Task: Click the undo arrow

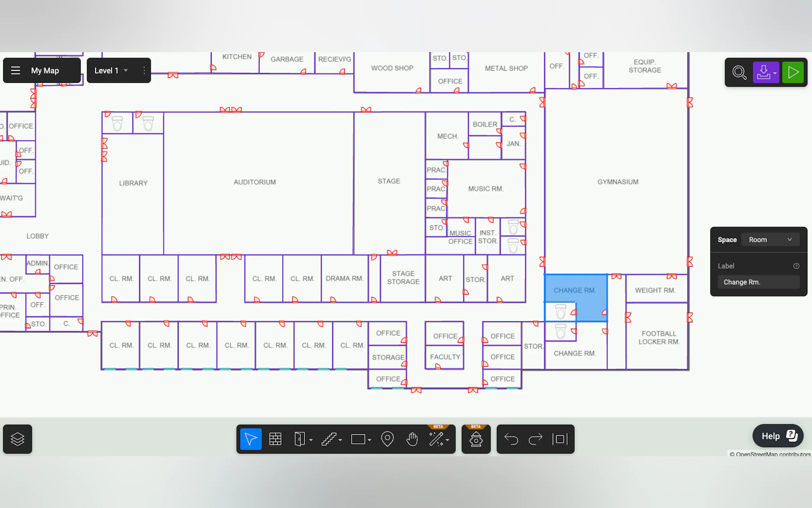Action: click(x=511, y=439)
